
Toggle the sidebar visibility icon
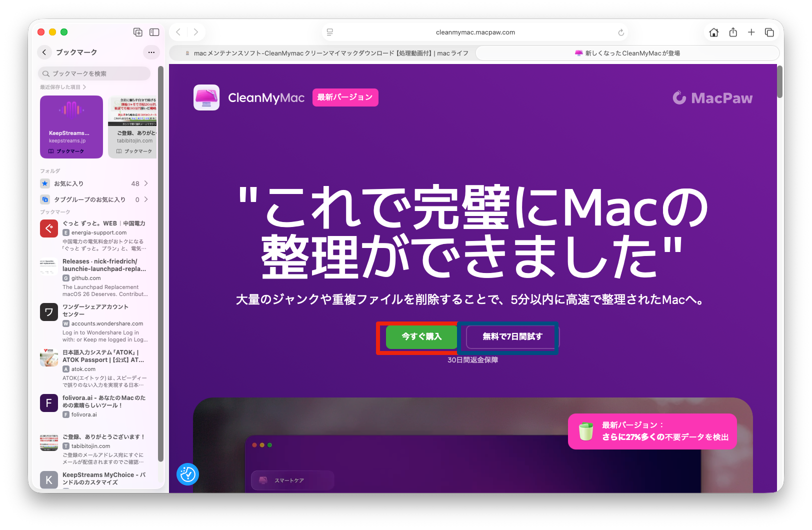(x=154, y=32)
